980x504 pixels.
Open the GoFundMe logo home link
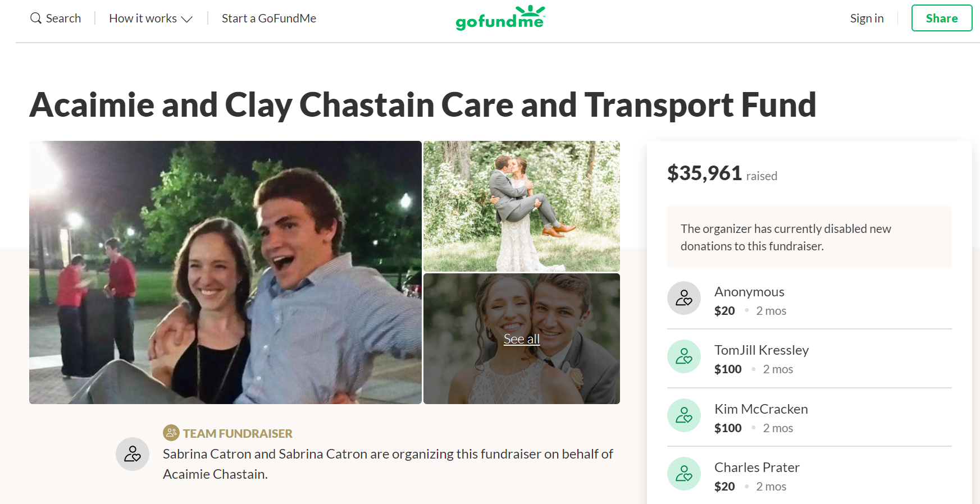click(500, 17)
